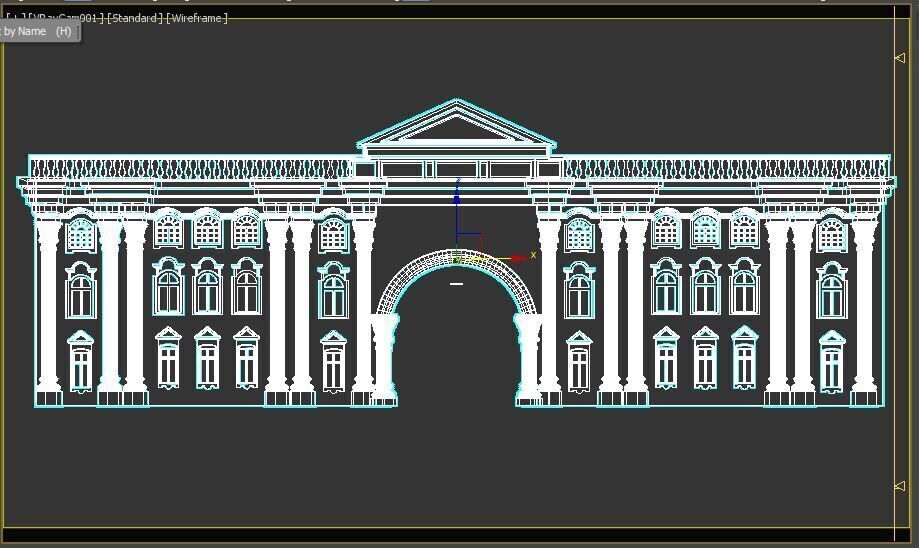Image resolution: width=919 pixels, height=548 pixels.
Task: Select the central brick arch object
Action: tap(457, 281)
